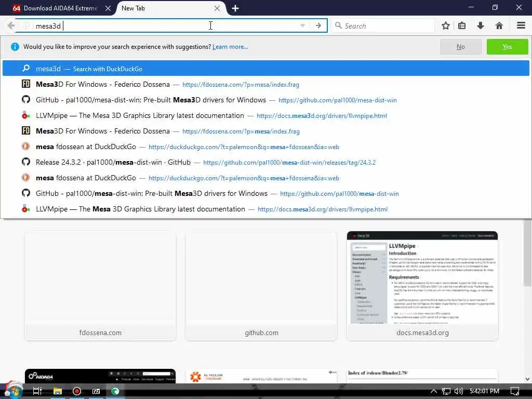532x399 pixels.
Task: Open mesa fdossena at DuckDuckGo result
Action: [265, 178]
